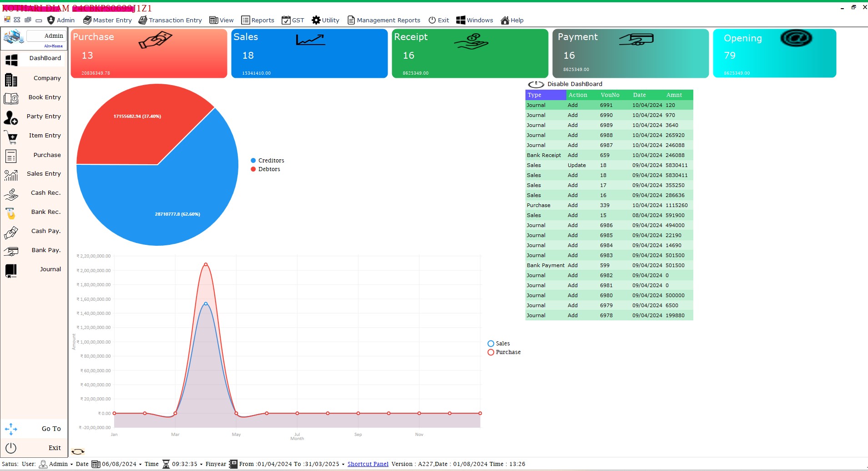
Task: Click the Journal book icon in sidebar
Action: [x=11, y=270]
